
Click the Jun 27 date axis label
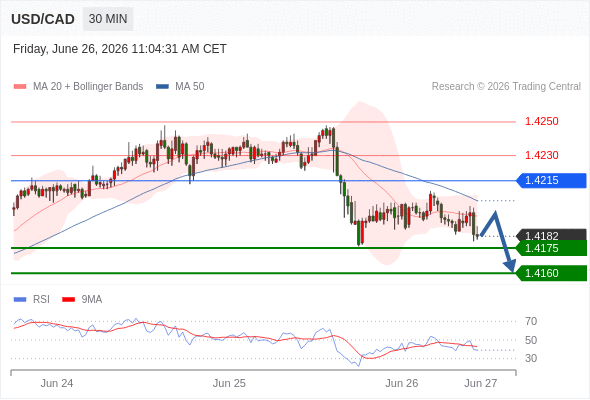click(x=481, y=383)
